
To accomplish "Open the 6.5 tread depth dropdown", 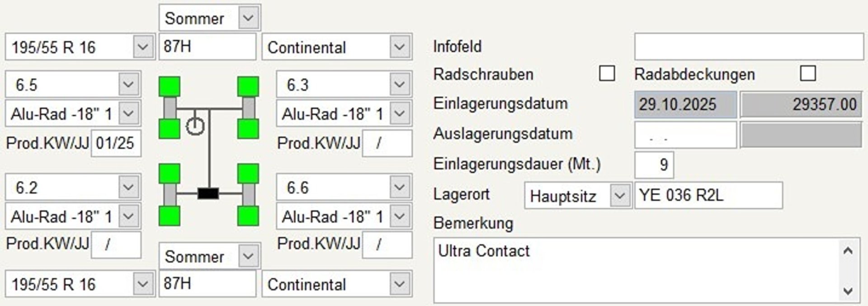I will [x=128, y=85].
